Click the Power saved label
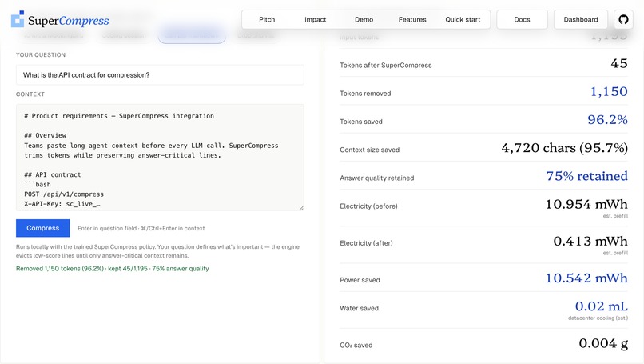Screen dimensions: 644x364 click(360, 280)
